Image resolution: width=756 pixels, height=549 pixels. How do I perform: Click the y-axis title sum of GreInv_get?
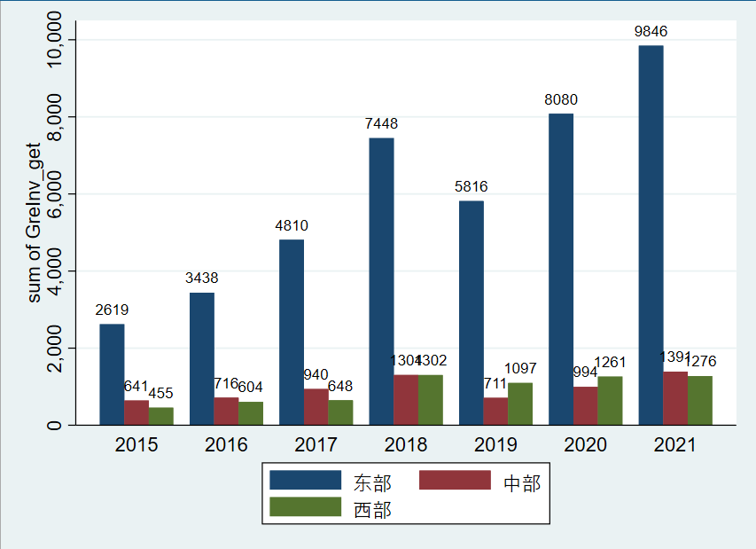[34, 223]
